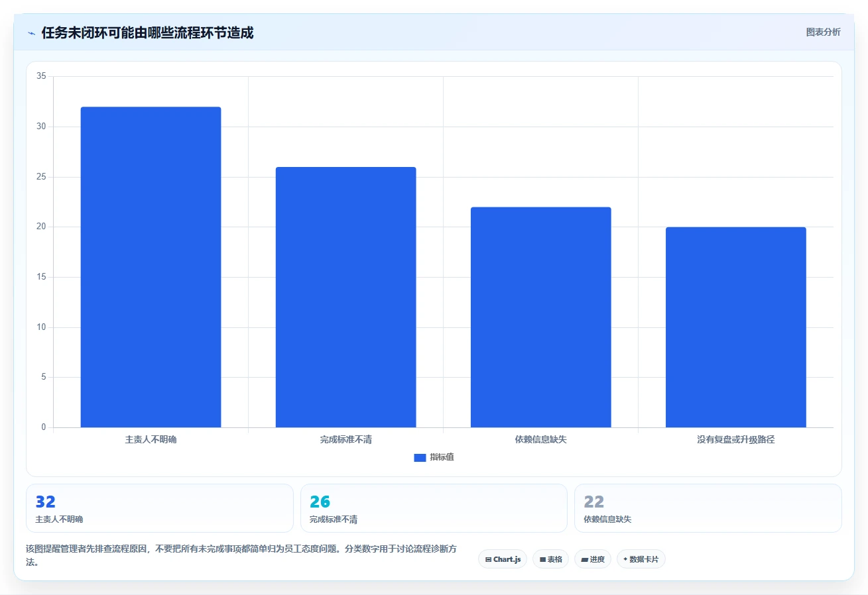
Task: Click the 依赖信息缺失 axis label
Action: (540, 439)
